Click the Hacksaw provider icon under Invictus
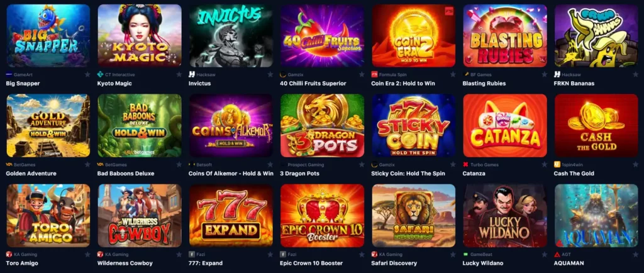The height and width of the screenshot is (273, 644). pyautogui.click(x=191, y=75)
